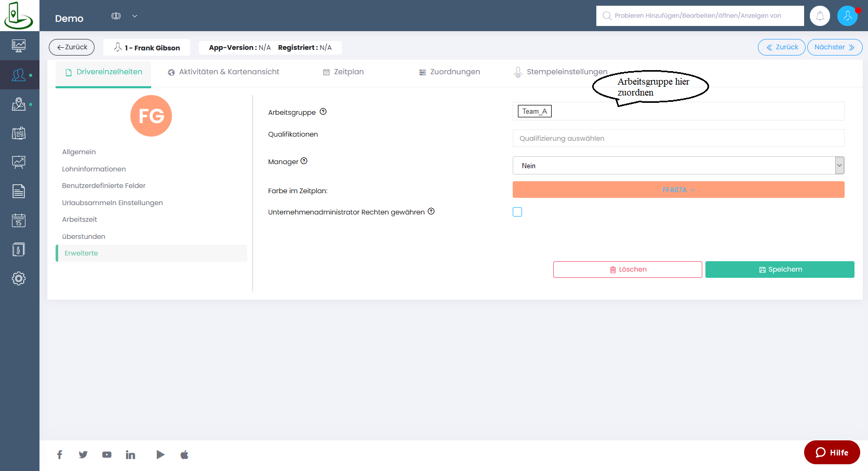This screenshot has width=868, height=471.
Task: Open the settings gear icon in sidebar
Action: tap(19, 278)
